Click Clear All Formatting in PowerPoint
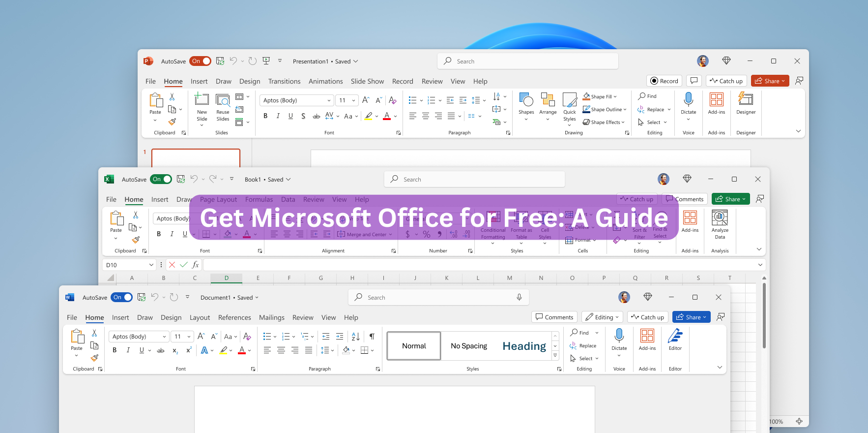Viewport: 868px width, 433px height. [392, 100]
